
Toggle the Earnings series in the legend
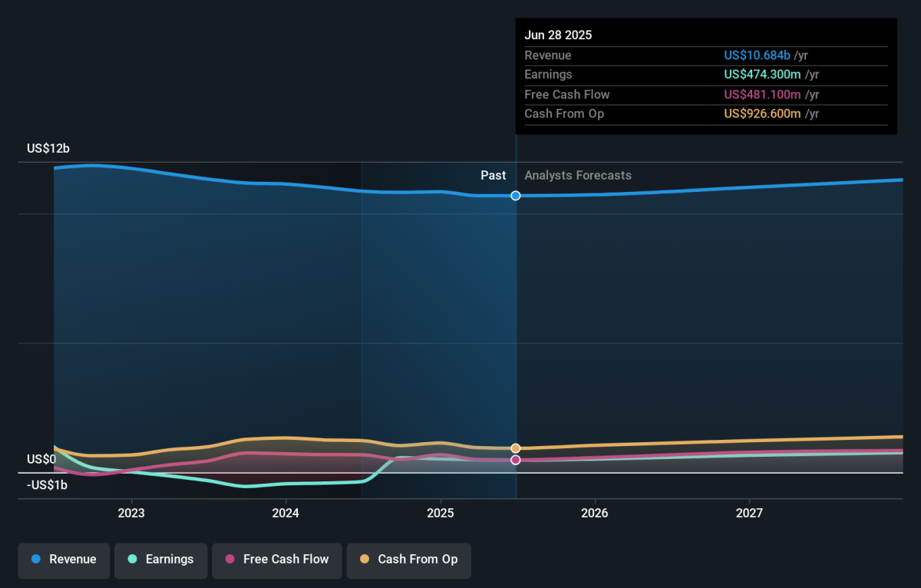(x=160, y=560)
